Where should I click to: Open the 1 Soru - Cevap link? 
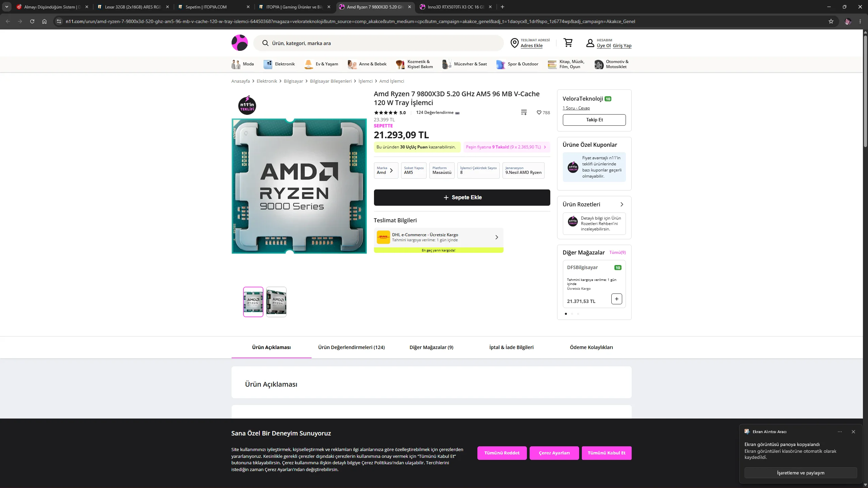click(x=576, y=108)
